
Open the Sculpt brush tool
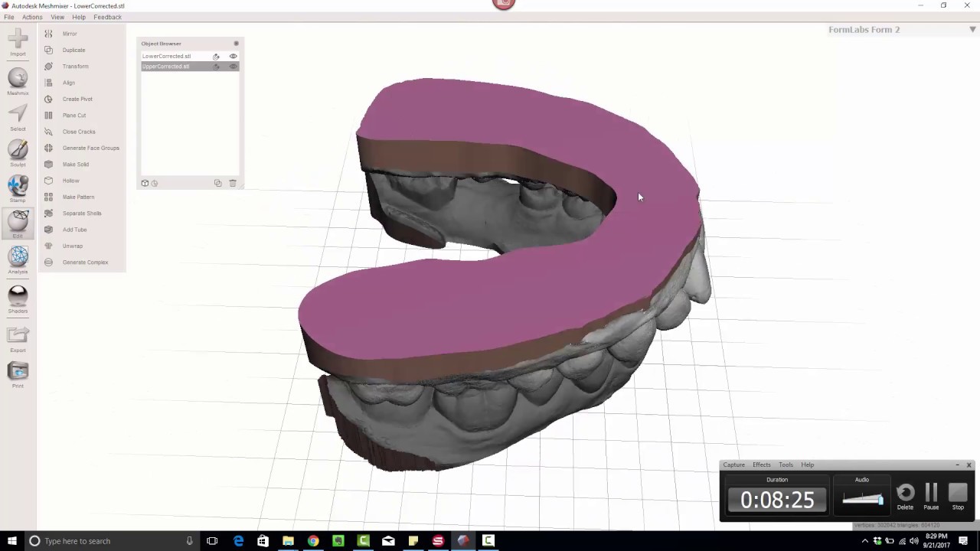[18, 153]
